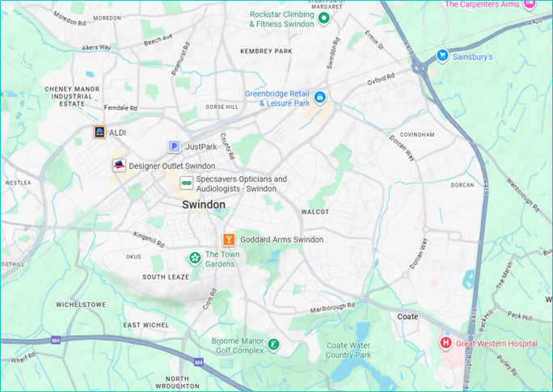Select the Rockstar Climbing & Fitness pin
Image resolution: width=553 pixels, height=392 pixels.
click(323, 18)
